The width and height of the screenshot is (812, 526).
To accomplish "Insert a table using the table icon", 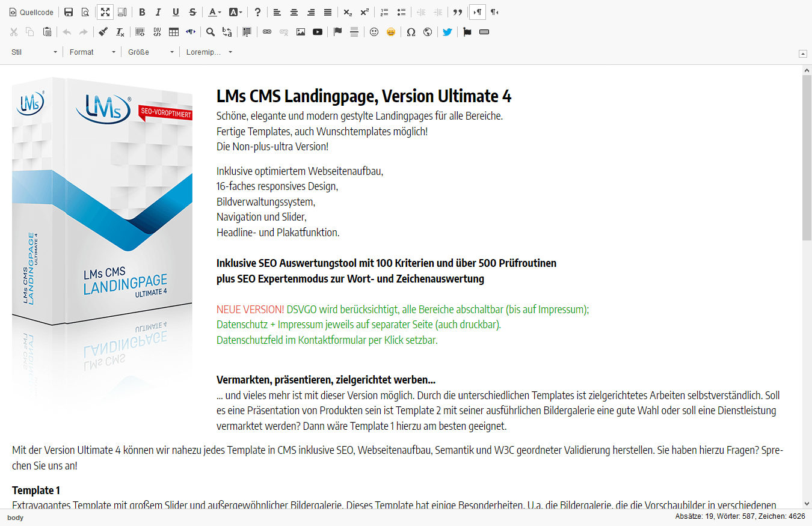I will pyautogui.click(x=174, y=32).
